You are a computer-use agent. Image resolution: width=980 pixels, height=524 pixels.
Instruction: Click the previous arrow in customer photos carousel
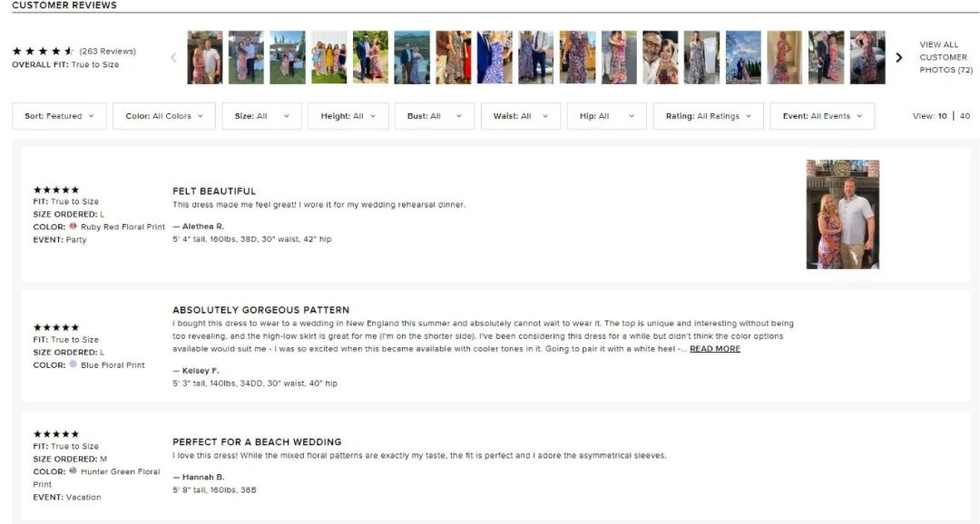coord(174,58)
